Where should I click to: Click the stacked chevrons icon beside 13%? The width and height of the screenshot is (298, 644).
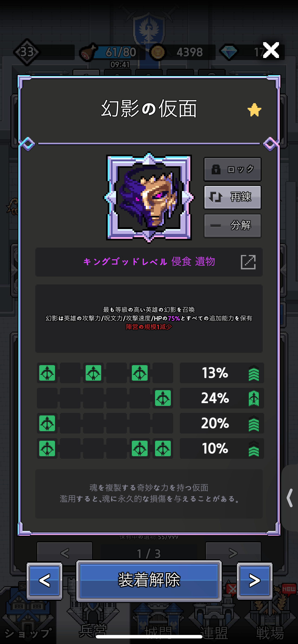coord(253,373)
